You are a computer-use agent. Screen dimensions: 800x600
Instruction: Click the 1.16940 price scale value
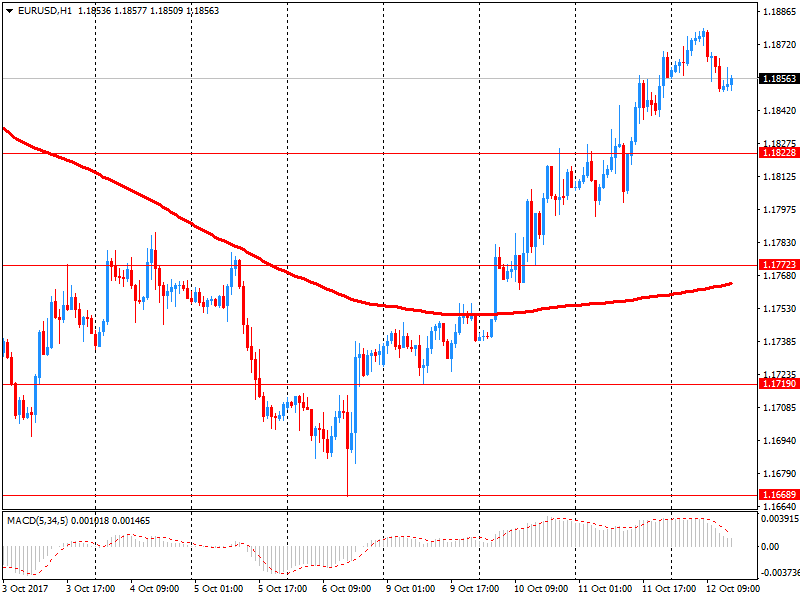[x=779, y=440]
